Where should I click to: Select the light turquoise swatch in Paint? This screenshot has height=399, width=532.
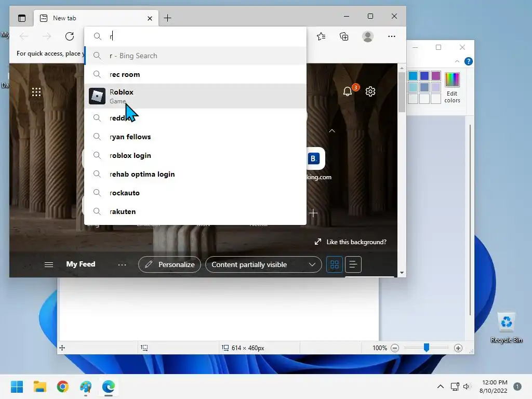pyautogui.click(x=413, y=87)
